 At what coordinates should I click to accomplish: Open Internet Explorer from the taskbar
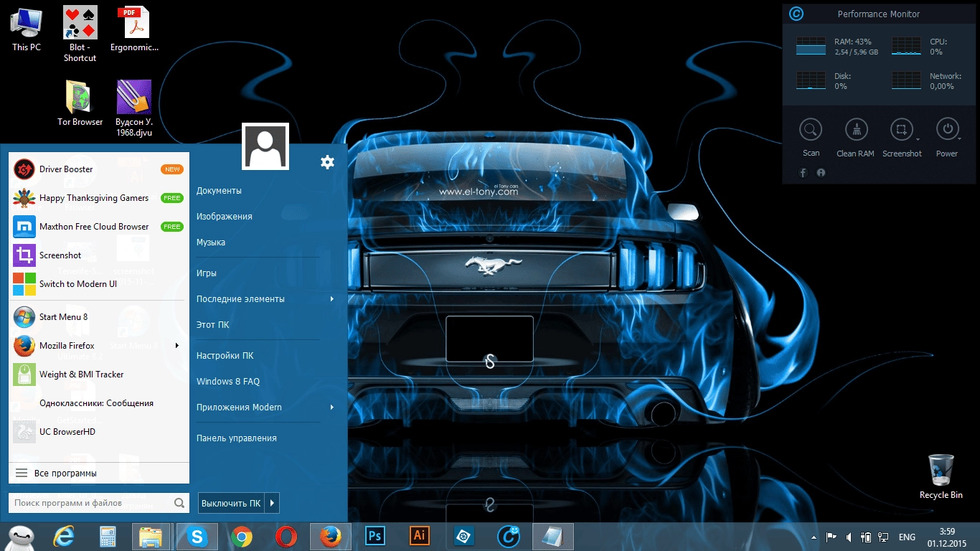[64, 537]
